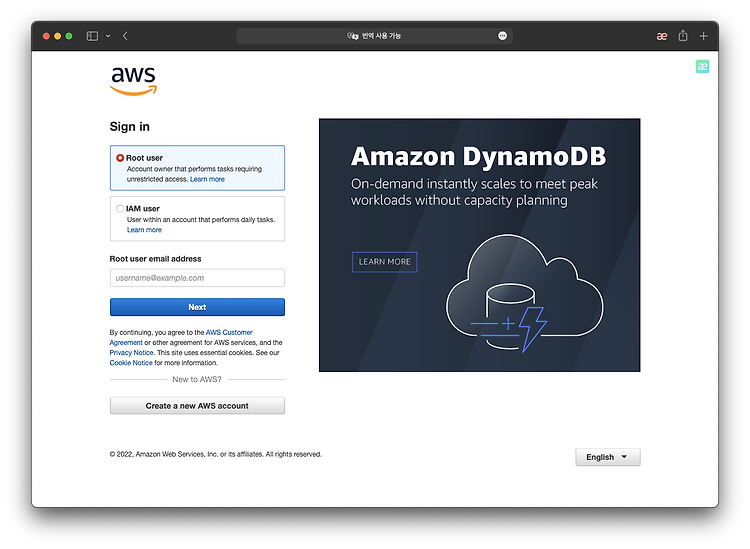Click the New to AWS? text
750x549 pixels.
(197, 379)
